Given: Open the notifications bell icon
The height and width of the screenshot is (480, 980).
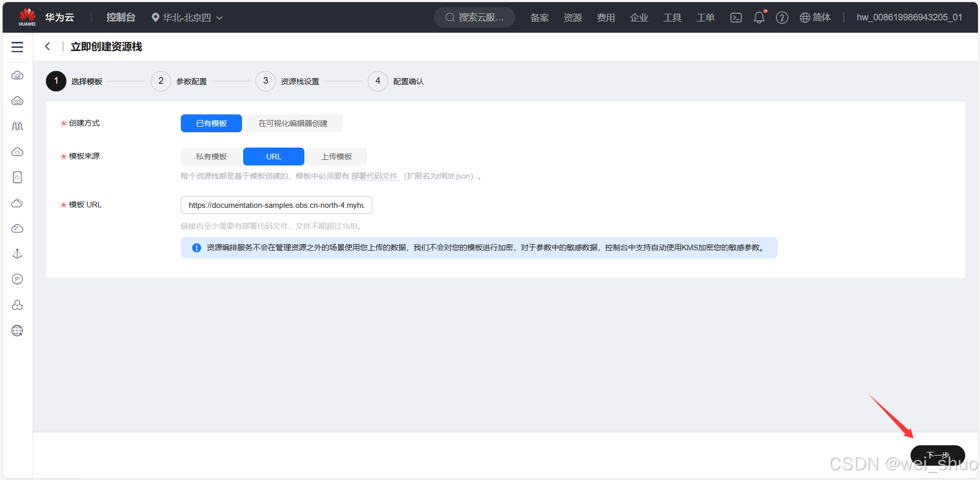Looking at the screenshot, I should (x=759, y=17).
